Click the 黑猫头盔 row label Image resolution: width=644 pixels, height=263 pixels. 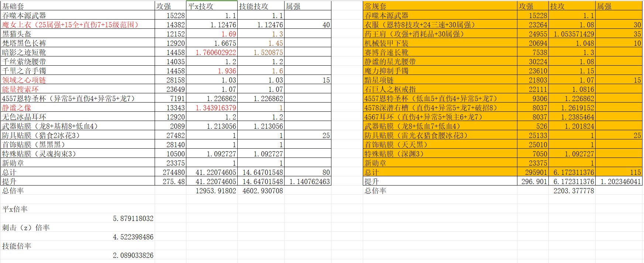coord(78,34)
